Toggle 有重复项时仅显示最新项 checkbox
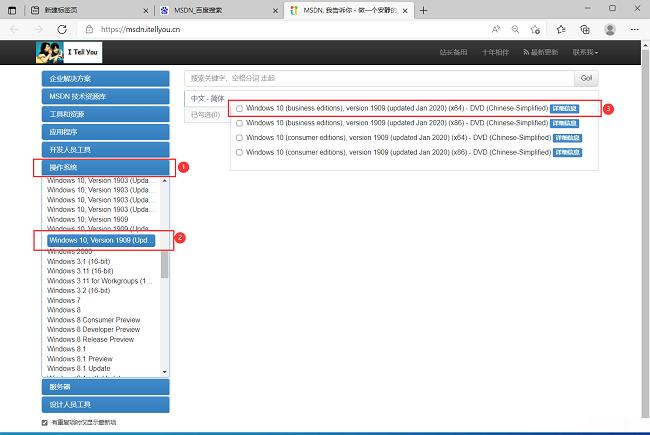This screenshot has height=435, width=650. pos(45,423)
